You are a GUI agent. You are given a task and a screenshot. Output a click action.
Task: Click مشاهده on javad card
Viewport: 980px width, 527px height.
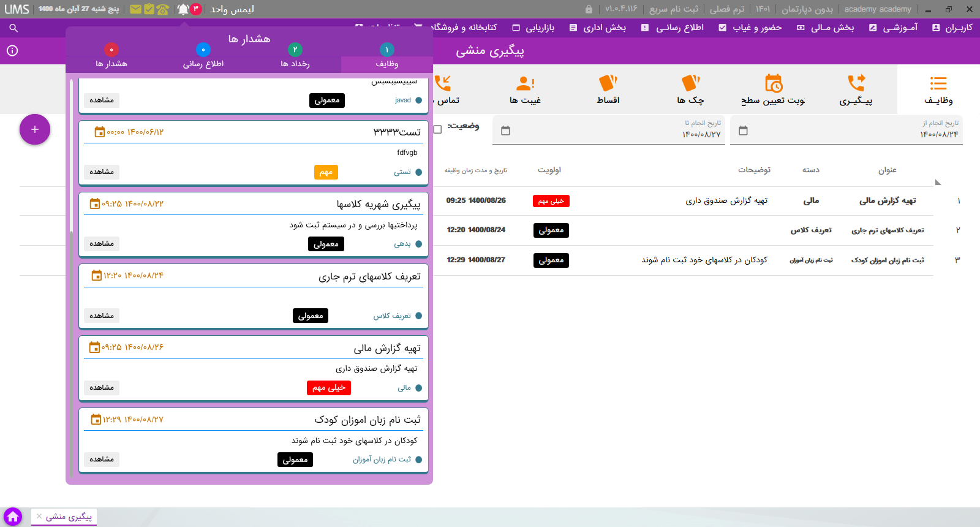point(102,100)
